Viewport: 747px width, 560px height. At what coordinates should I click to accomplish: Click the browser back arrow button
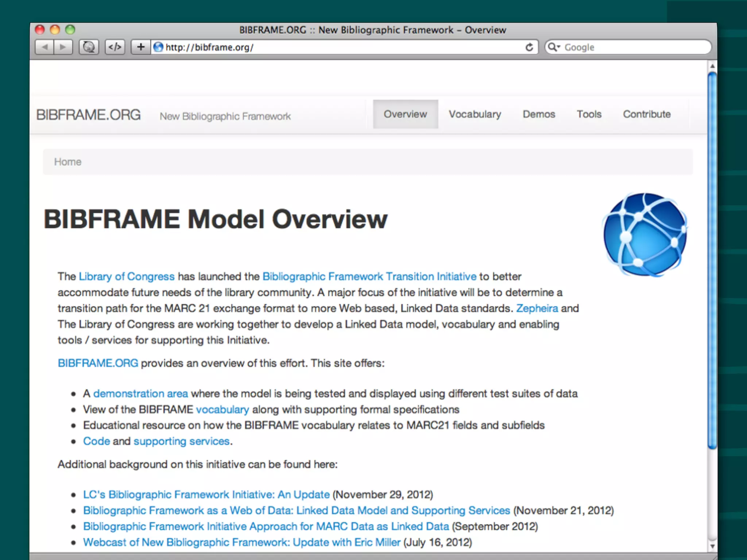[45, 47]
